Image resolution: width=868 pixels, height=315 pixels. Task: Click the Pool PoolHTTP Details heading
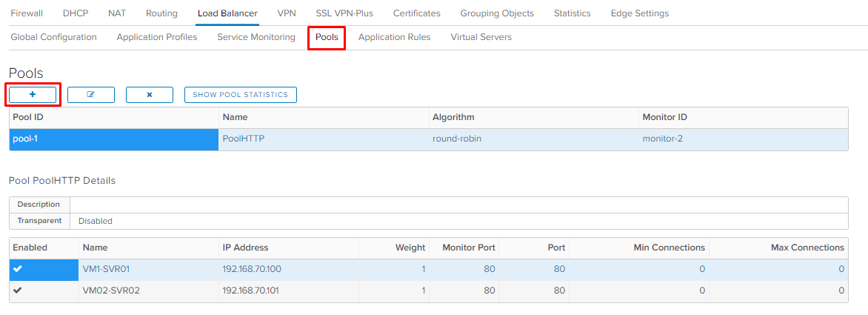[62, 180]
